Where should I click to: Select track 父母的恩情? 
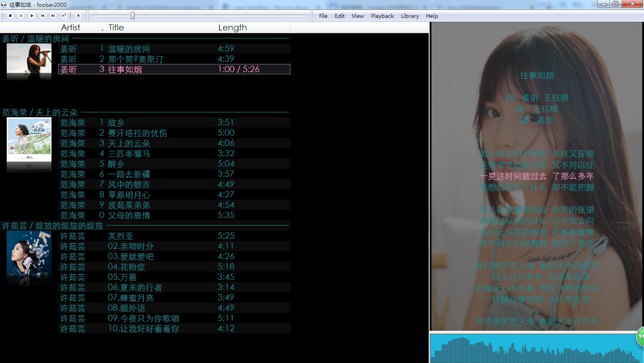[175, 215]
